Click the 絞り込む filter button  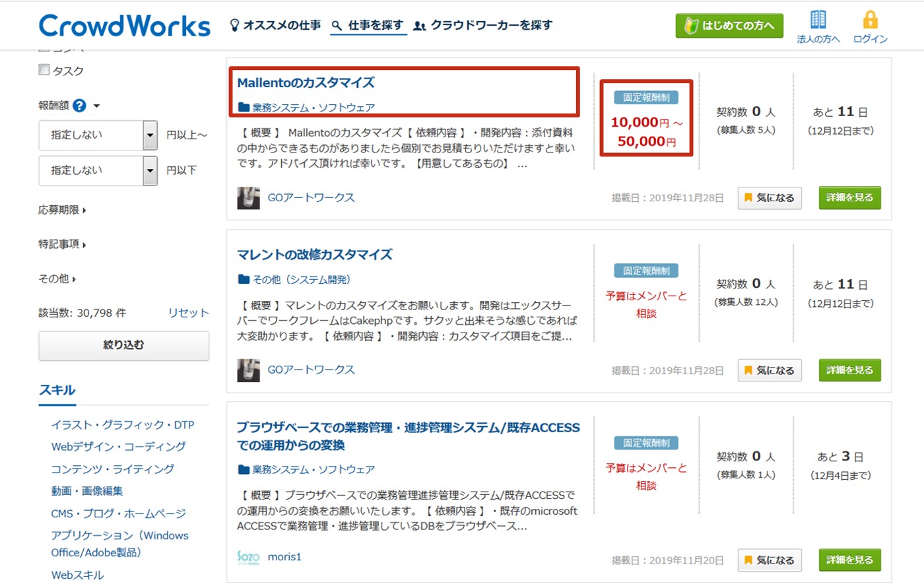tap(123, 345)
